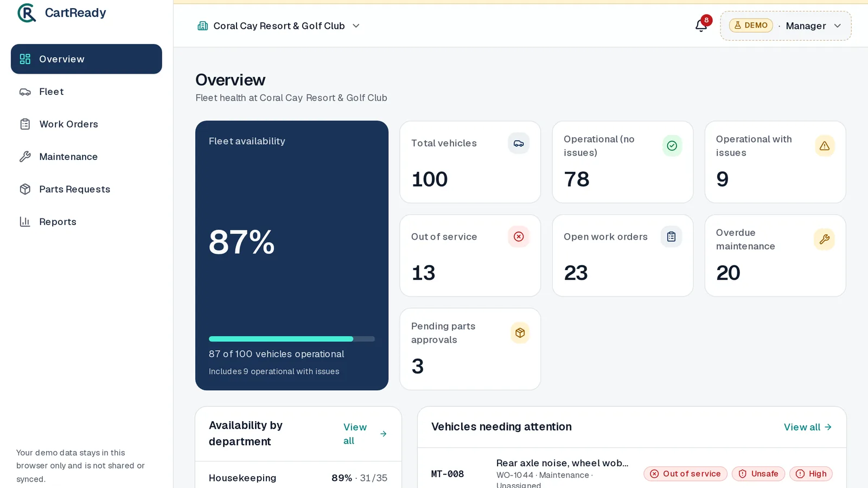Click the Reports chart sidebar icon

25,222
